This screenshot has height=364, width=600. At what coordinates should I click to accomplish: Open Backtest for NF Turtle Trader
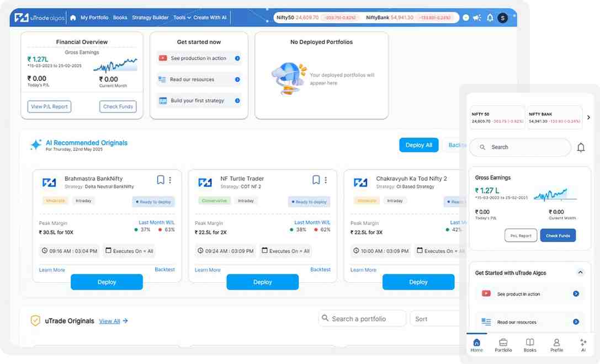(320, 270)
